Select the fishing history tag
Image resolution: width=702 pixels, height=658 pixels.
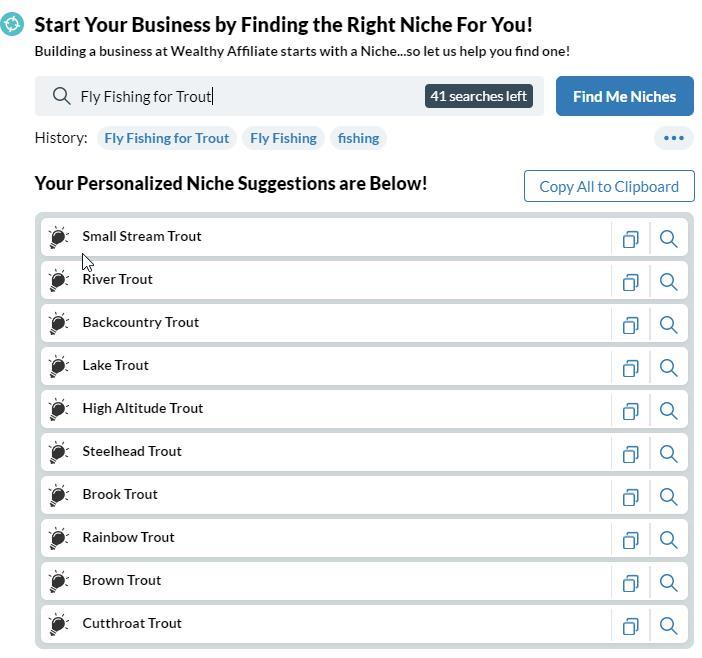[358, 138]
